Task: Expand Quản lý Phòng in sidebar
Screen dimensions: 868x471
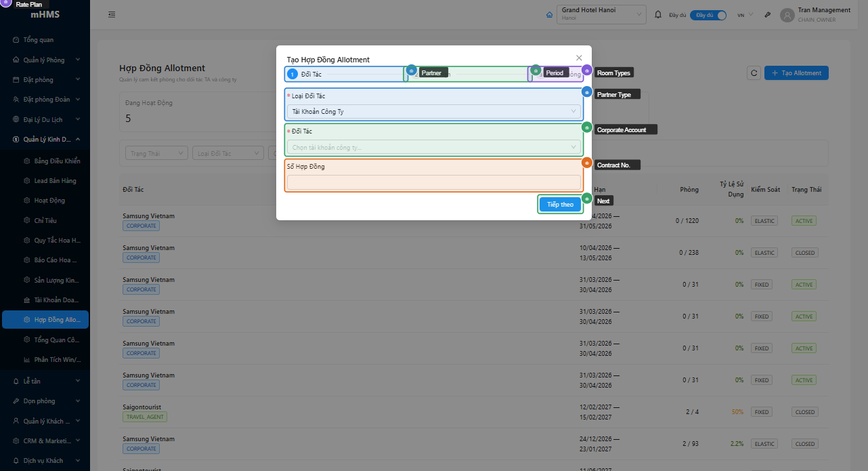Action: click(45, 60)
